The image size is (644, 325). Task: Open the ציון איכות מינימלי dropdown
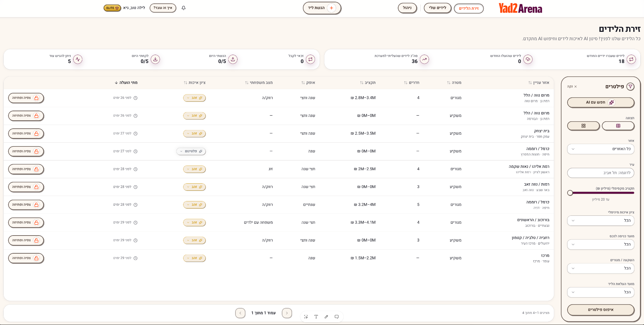pyautogui.click(x=600, y=221)
